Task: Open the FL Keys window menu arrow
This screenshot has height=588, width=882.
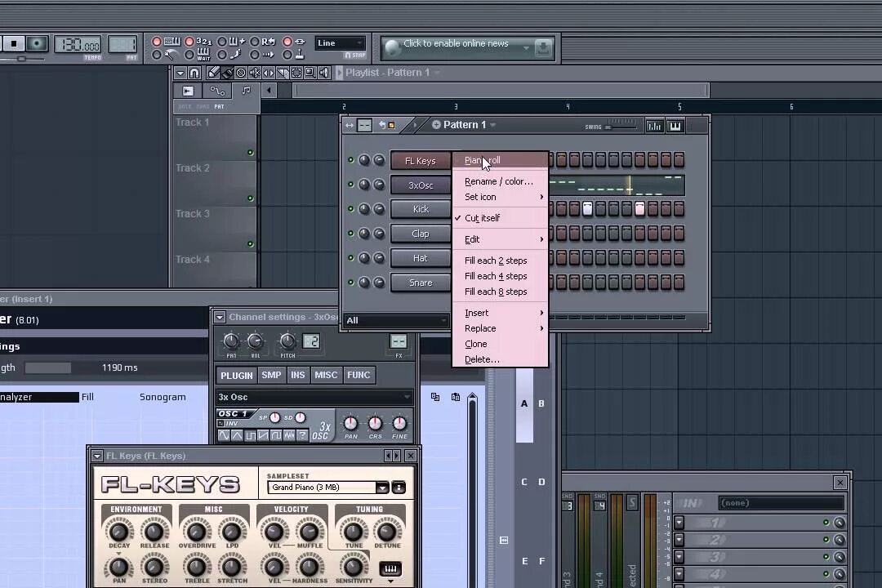Action: coord(97,456)
